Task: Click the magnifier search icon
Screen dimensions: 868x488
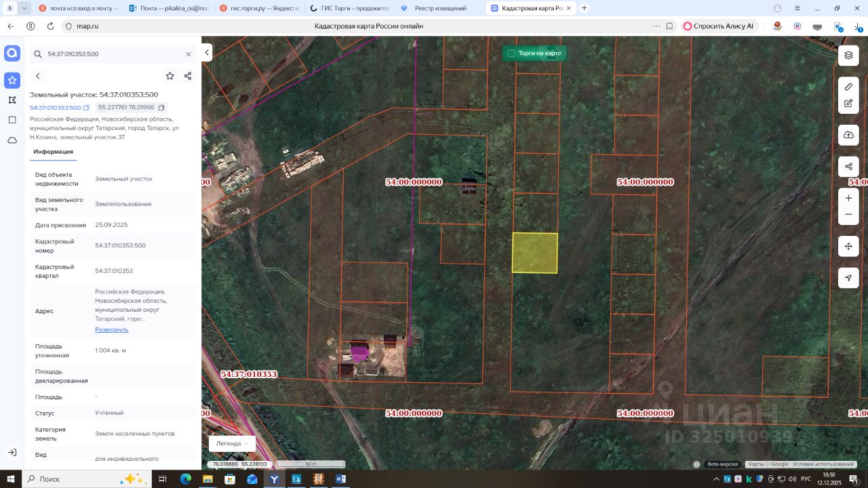Action: tap(38, 54)
